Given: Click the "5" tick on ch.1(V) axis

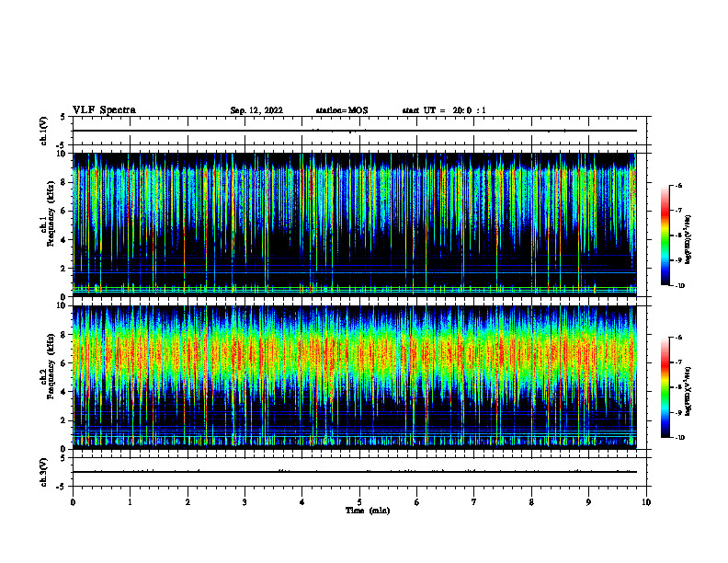Looking at the screenshot, I should (63, 117).
